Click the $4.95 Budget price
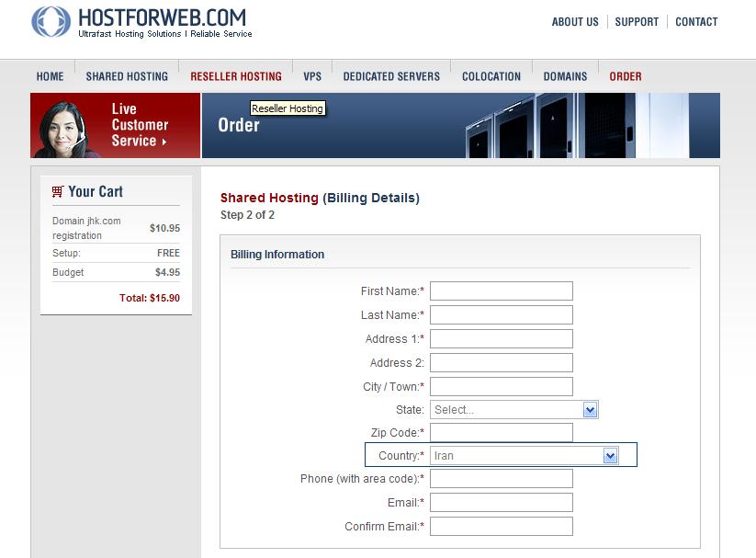Viewport: 756px width, 558px height. [167, 272]
